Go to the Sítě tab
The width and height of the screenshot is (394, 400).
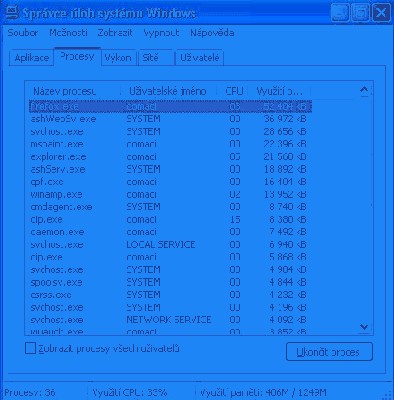pos(156,58)
